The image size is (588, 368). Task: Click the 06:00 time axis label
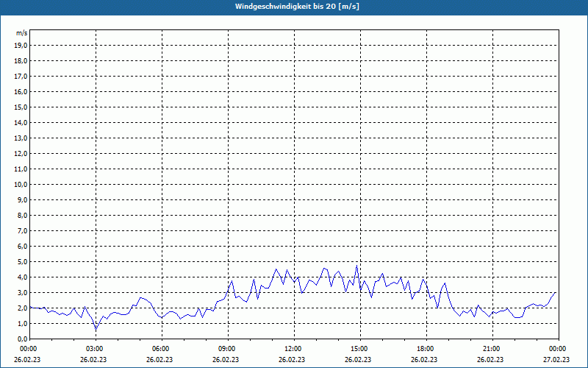point(161,349)
